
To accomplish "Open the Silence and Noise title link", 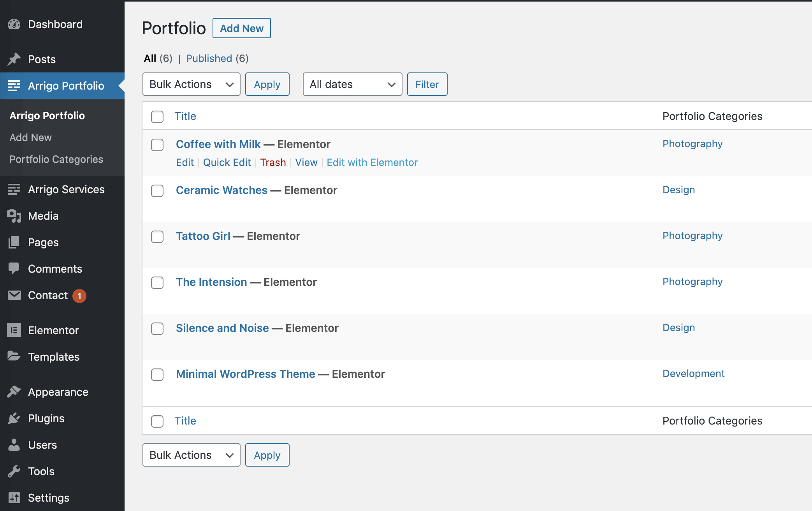I will point(222,328).
